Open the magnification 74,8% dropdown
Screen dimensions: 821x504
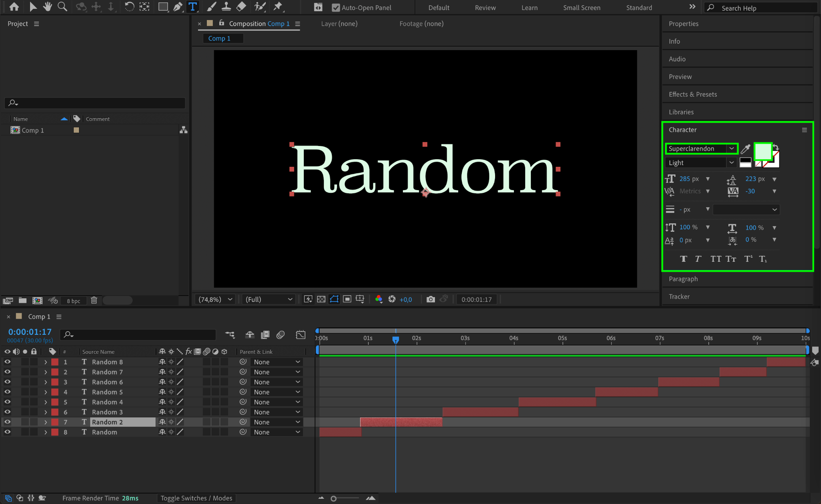pos(215,300)
